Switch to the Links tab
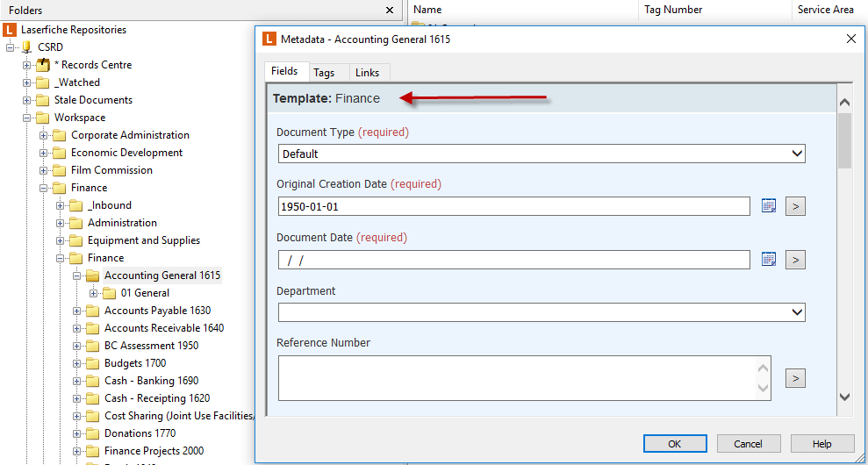The image size is (868, 465). (368, 72)
